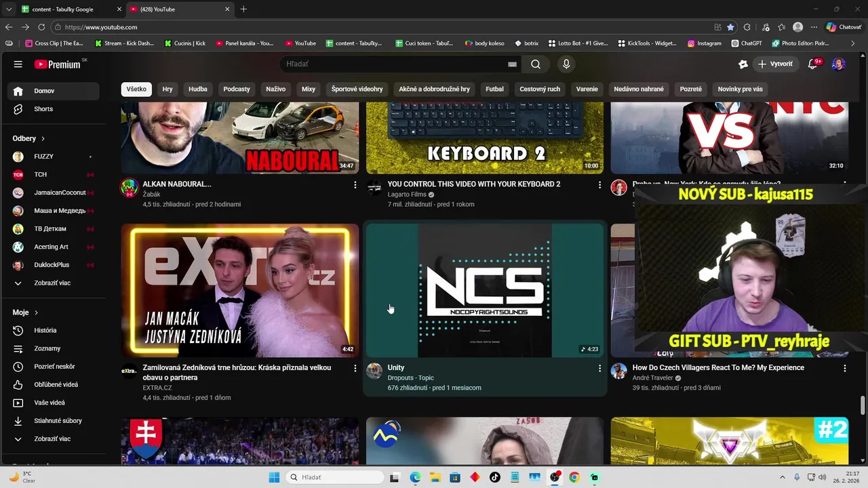Image resolution: width=868 pixels, height=488 pixels.
Task: Open the Instagram bookmark
Action: coord(705,43)
